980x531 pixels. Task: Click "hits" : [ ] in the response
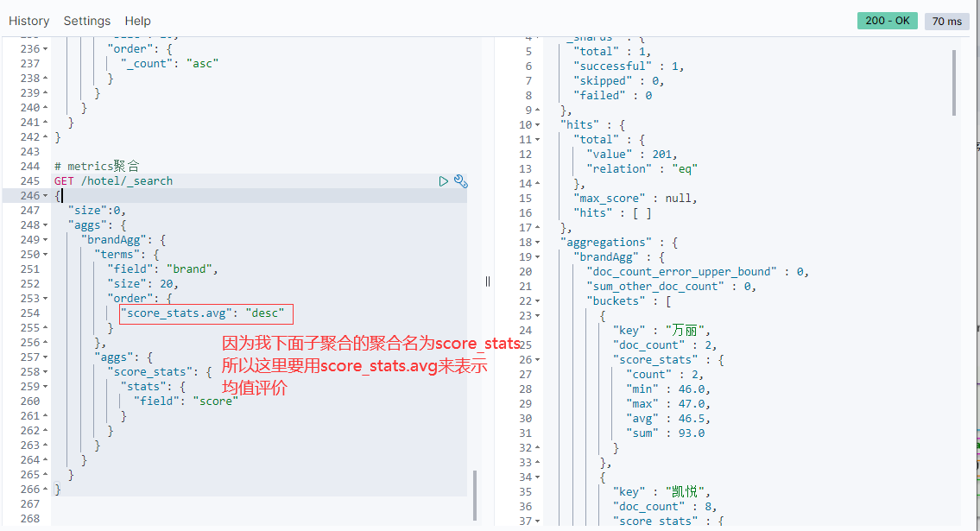612,213
